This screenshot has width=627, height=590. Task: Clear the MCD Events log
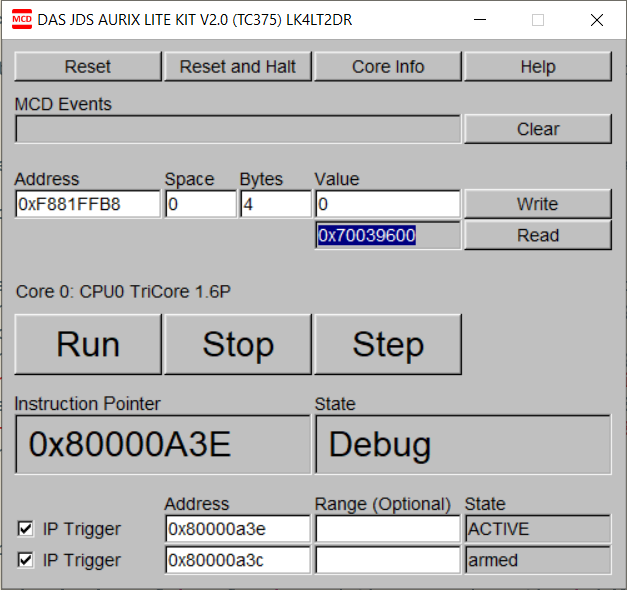click(x=538, y=129)
